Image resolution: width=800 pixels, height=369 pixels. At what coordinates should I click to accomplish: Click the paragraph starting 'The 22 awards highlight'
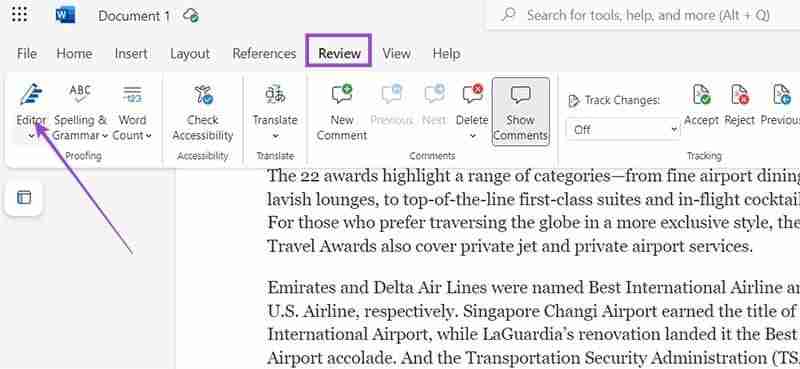[x=533, y=211]
